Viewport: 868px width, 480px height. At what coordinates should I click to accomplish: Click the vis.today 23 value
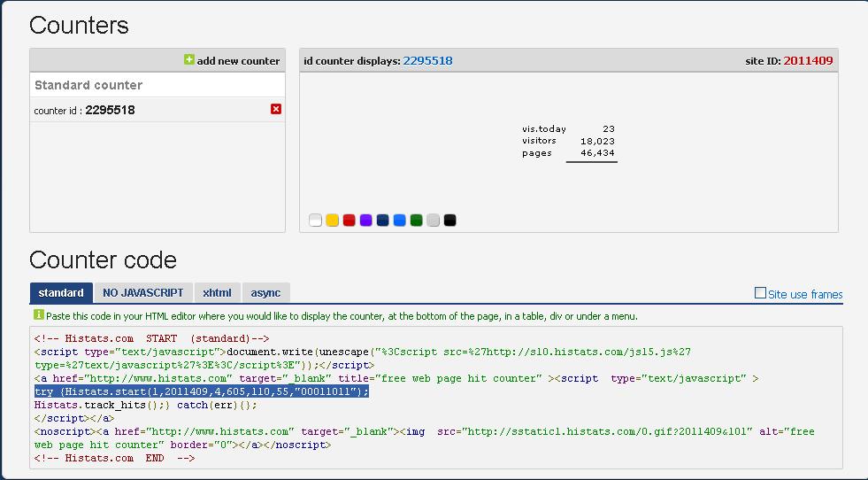(x=609, y=128)
